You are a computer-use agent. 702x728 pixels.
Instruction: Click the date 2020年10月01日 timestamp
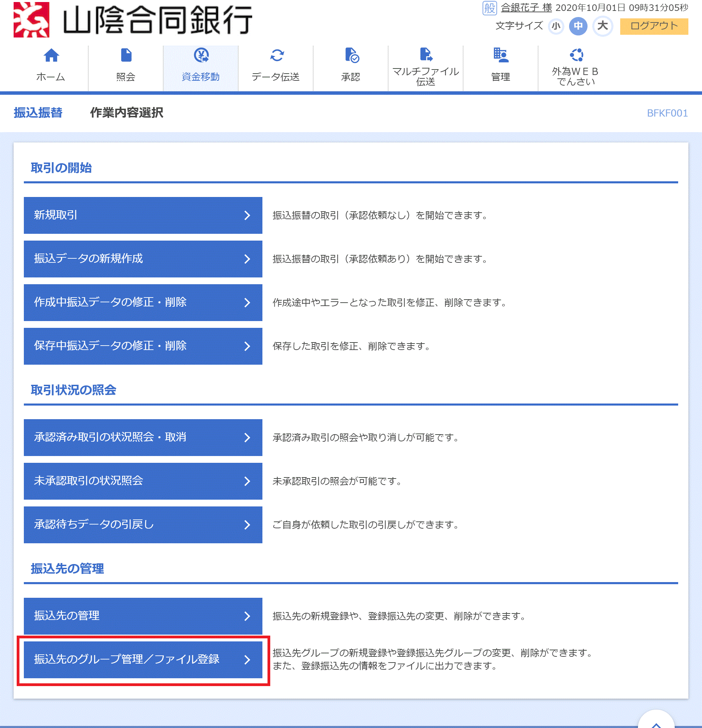(622, 8)
